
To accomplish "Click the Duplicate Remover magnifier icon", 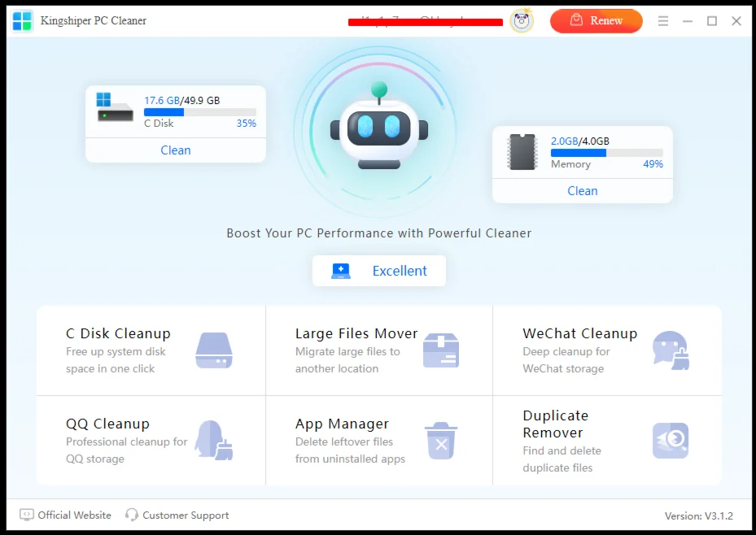I will coord(671,441).
